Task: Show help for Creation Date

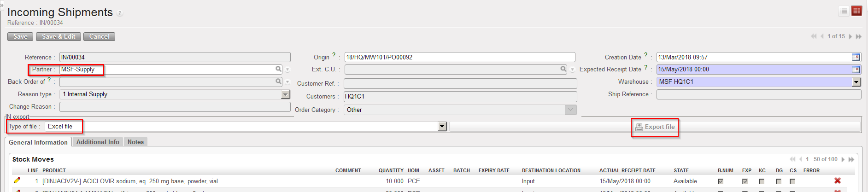Action: (x=646, y=55)
